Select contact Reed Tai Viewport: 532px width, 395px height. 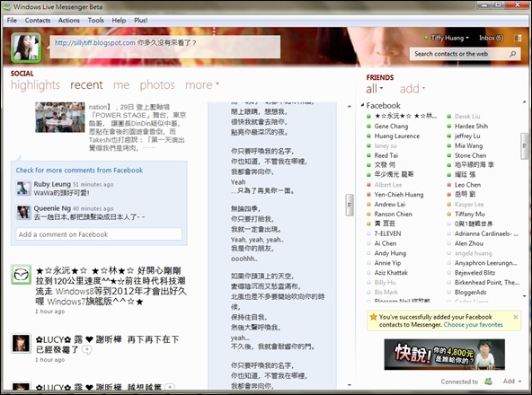[386, 155]
